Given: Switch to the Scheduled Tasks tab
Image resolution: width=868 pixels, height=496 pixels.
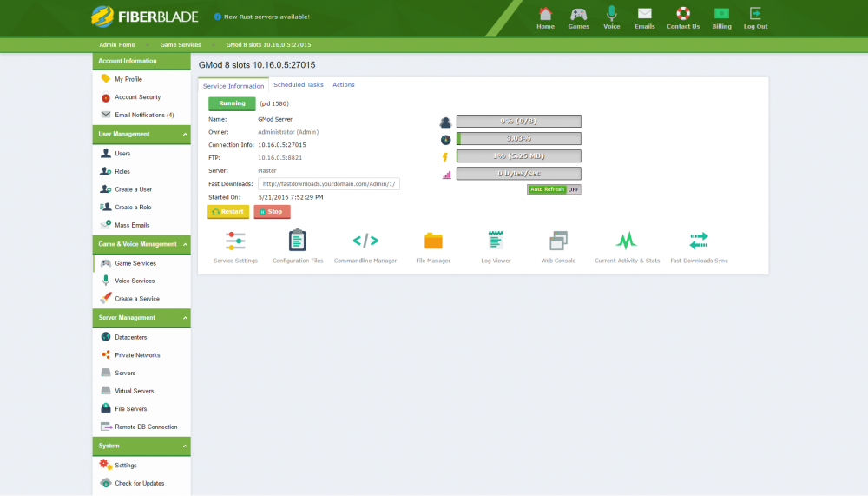Looking at the screenshot, I should (298, 85).
